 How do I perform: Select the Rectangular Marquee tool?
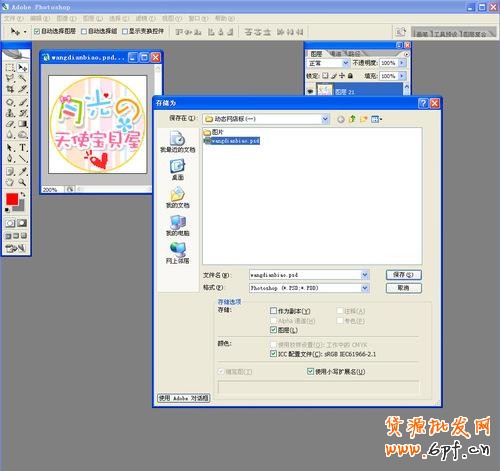[x=10, y=68]
